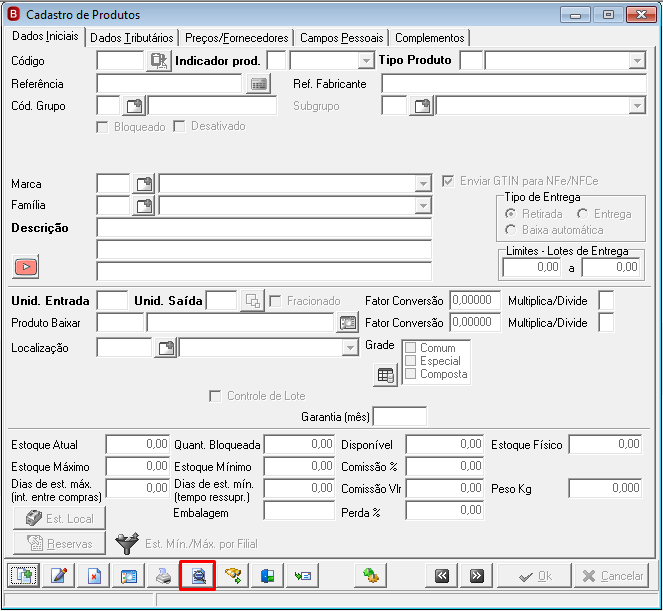Open group lookup icon beside Cód. Grupo
The height and width of the screenshot is (611, 663).
coord(134,106)
